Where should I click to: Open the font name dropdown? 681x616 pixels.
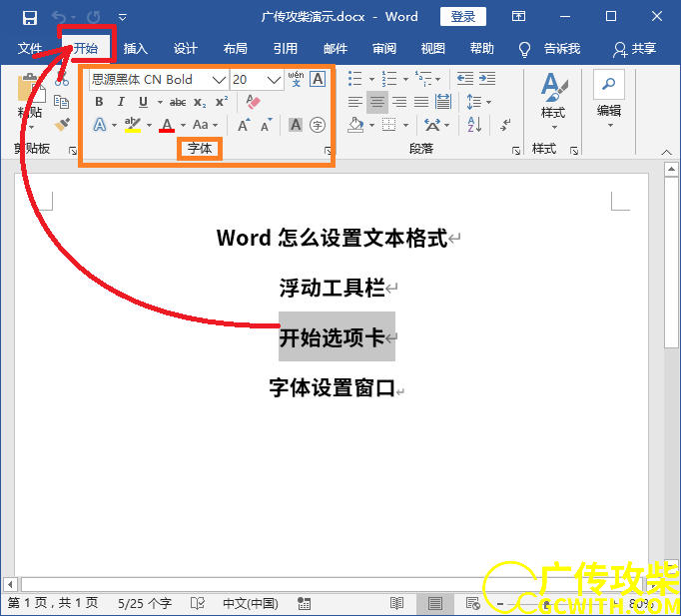pos(219,80)
